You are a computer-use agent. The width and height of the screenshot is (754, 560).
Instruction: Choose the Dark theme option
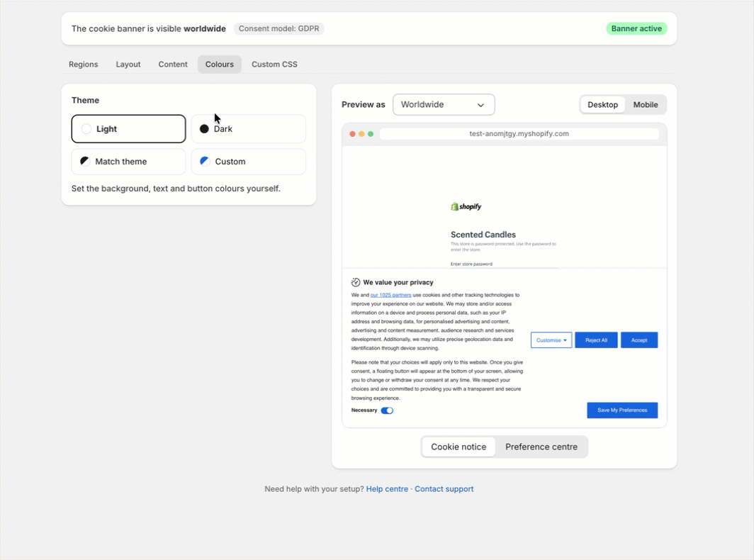pos(249,129)
